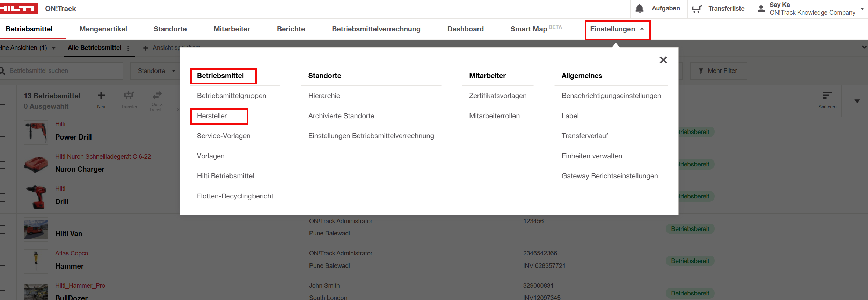The width and height of the screenshot is (868, 300).
Task: Click the Neu plus icon
Action: [101, 95]
